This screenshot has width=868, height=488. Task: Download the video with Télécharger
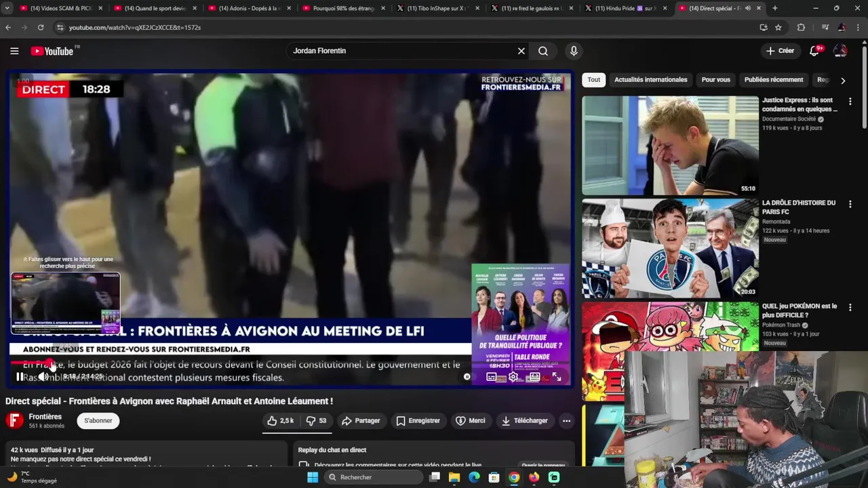pyautogui.click(x=524, y=421)
